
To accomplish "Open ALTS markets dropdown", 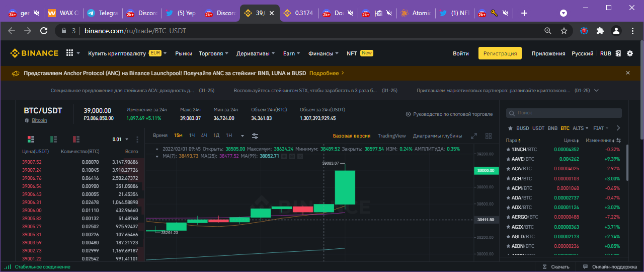I will tap(580, 128).
